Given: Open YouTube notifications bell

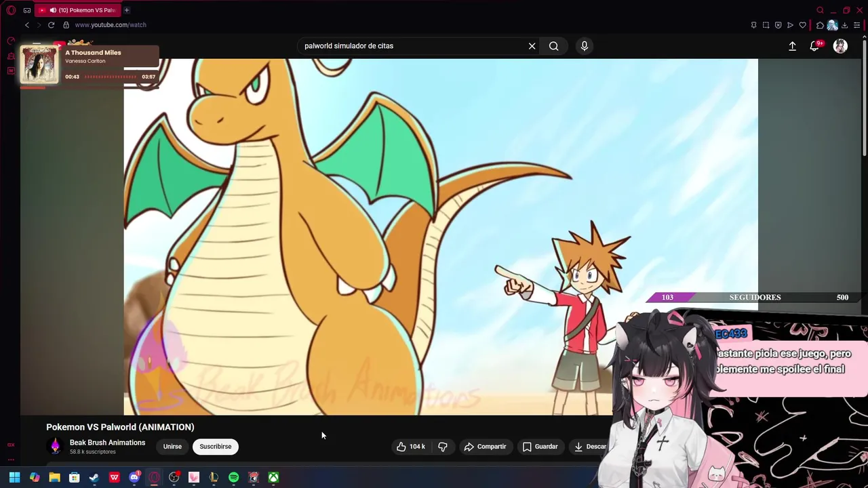Looking at the screenshot, I should (814, 46).
